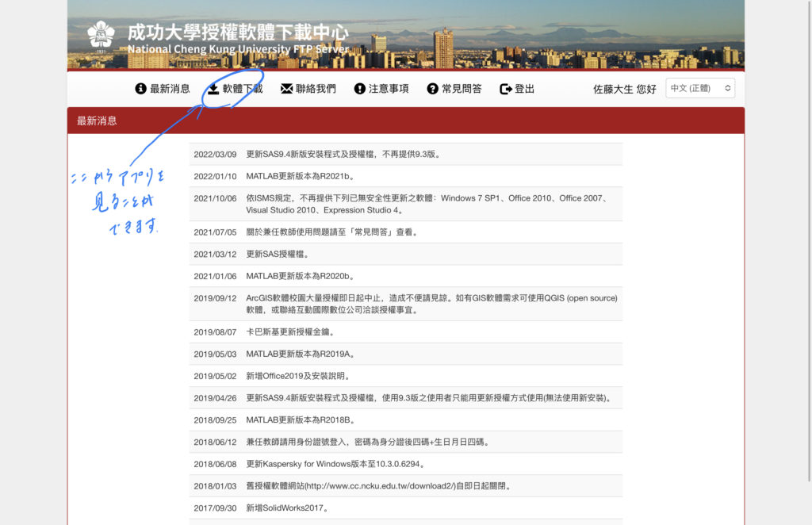Click the logout arrow icon beside 登出
Viewport: 812px width, 525px height.
[x=505, y=89]
